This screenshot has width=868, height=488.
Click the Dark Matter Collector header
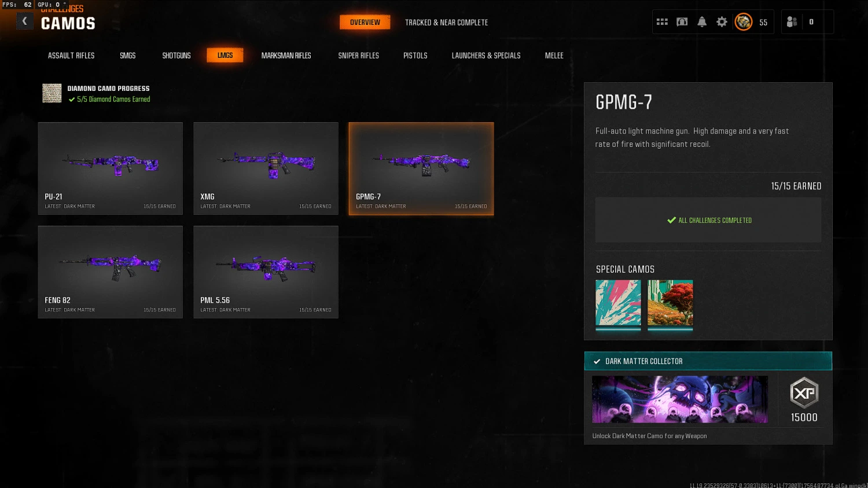(708, 361)
